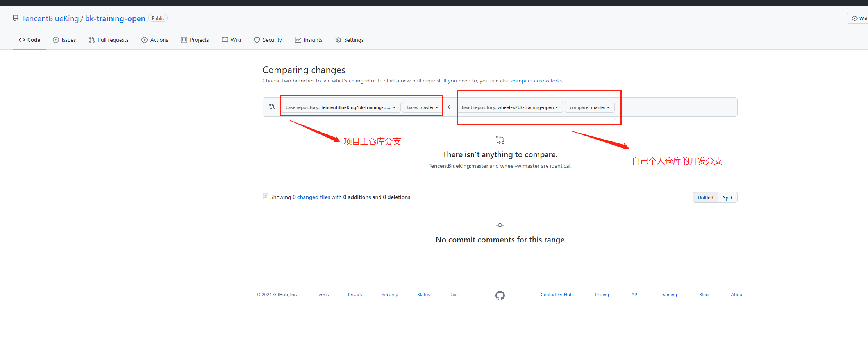Click the 'wheel-w:master' text in the identical message

[x=520, y=166]
